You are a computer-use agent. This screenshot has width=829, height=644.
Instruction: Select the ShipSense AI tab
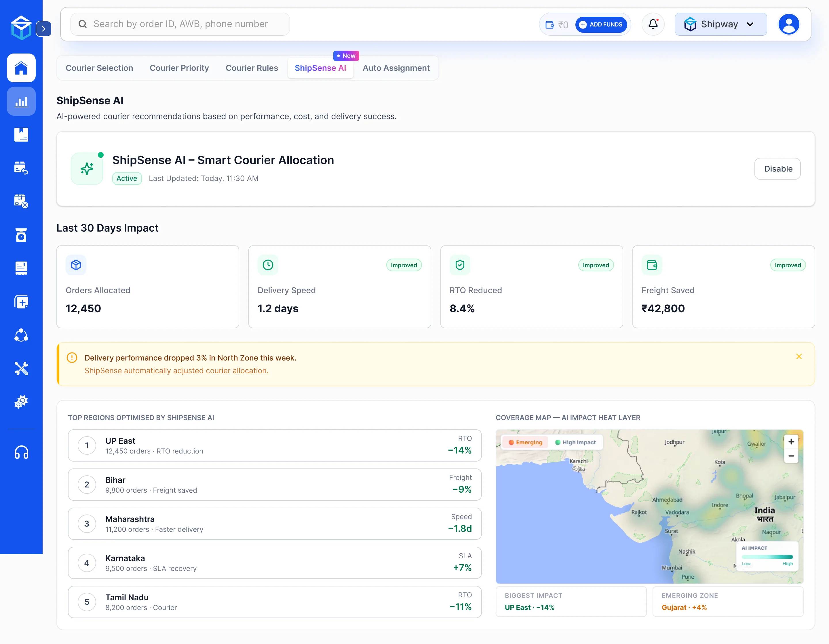click(x=320, y=68)
